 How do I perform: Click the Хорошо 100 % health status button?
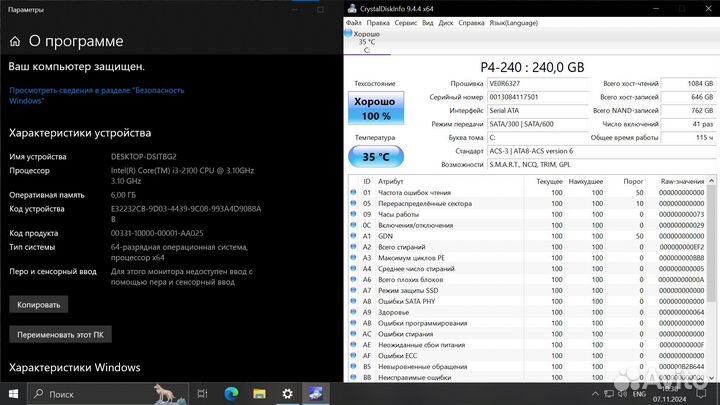[376, 108]
